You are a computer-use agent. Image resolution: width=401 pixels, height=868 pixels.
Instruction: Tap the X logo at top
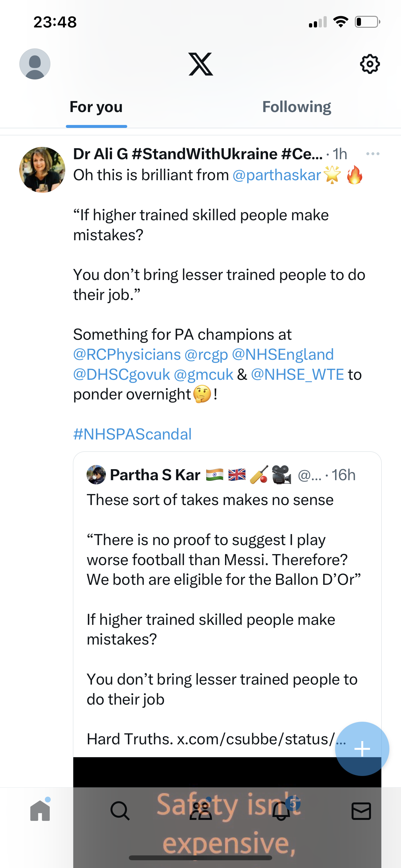point(201,64)
